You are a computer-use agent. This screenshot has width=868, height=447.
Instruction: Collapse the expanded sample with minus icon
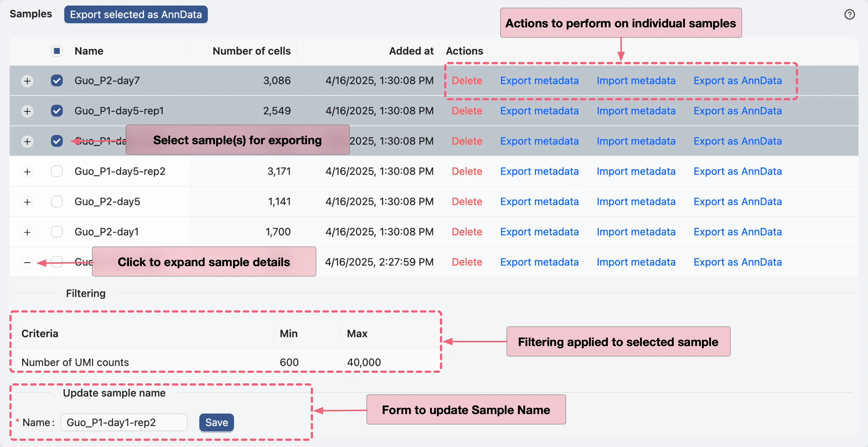click(27, 262)
